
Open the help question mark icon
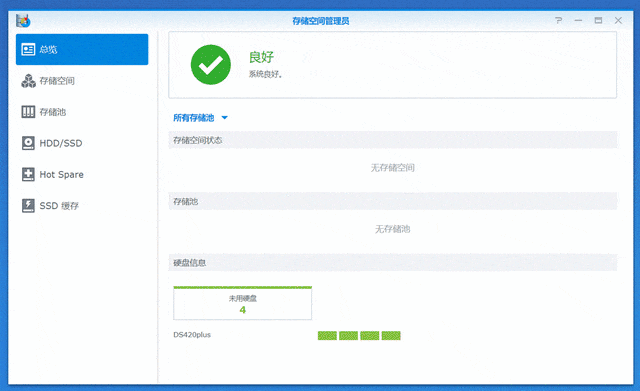click(x=558, y=20)
